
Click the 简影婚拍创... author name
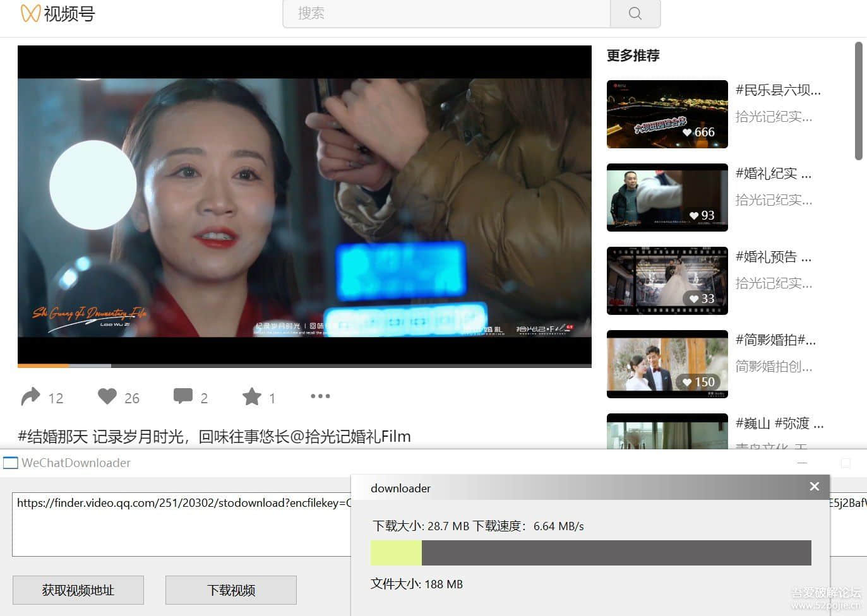coord(774,367)
